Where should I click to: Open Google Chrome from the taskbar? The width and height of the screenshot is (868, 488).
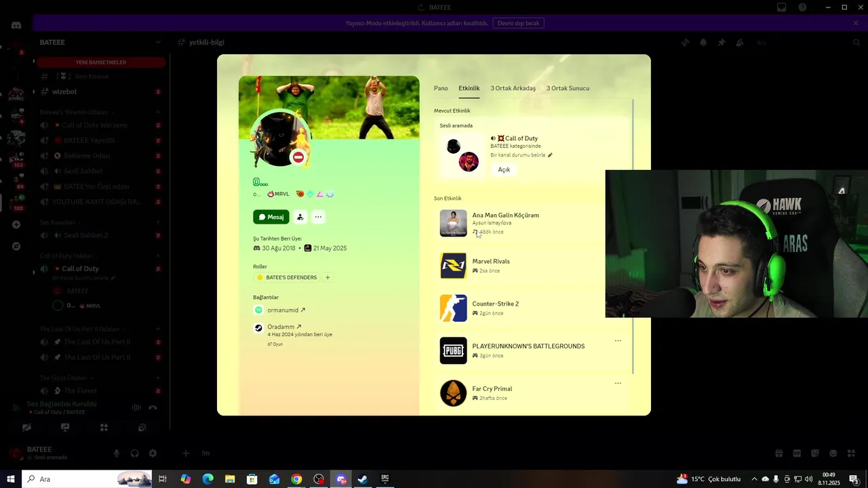pos(296,479)
